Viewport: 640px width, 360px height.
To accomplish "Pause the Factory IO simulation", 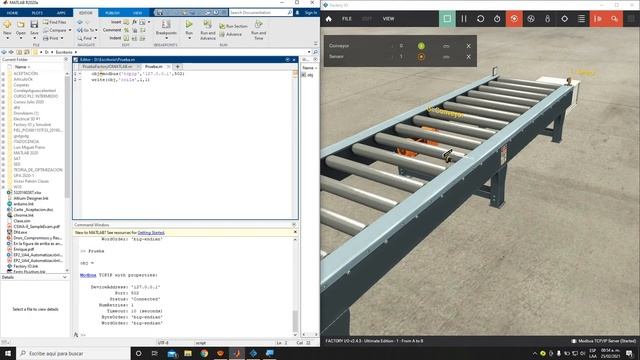I will pyautogui.click(x=464, y=19).
